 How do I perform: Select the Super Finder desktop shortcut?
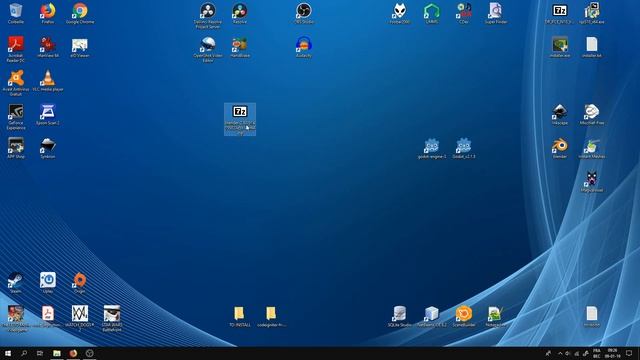(x=496, y=13)
